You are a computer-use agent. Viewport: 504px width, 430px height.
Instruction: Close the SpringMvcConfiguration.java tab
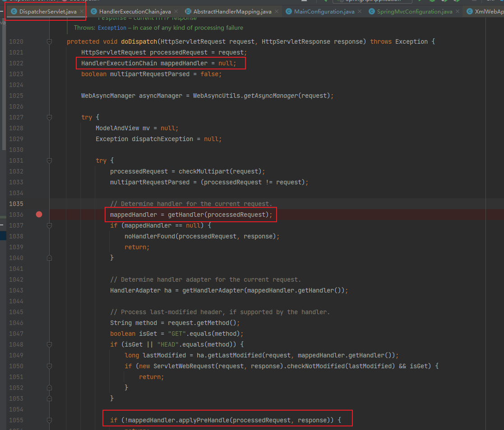click(458, 11)
